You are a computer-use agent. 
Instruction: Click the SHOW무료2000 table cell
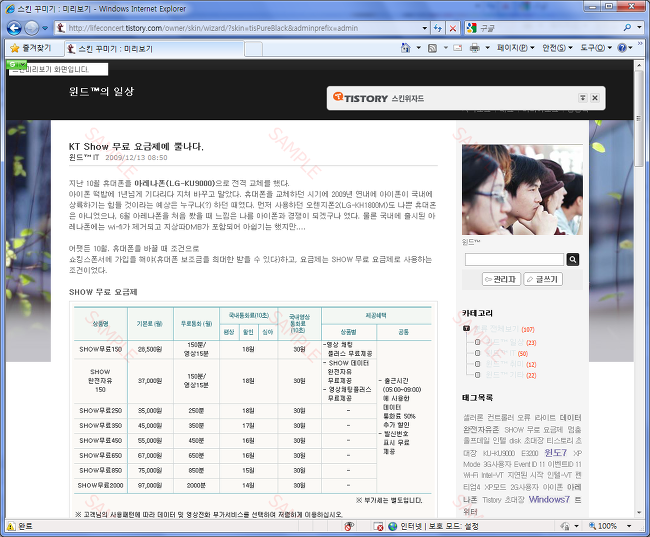pyautogui.click(x=101, y=486)
